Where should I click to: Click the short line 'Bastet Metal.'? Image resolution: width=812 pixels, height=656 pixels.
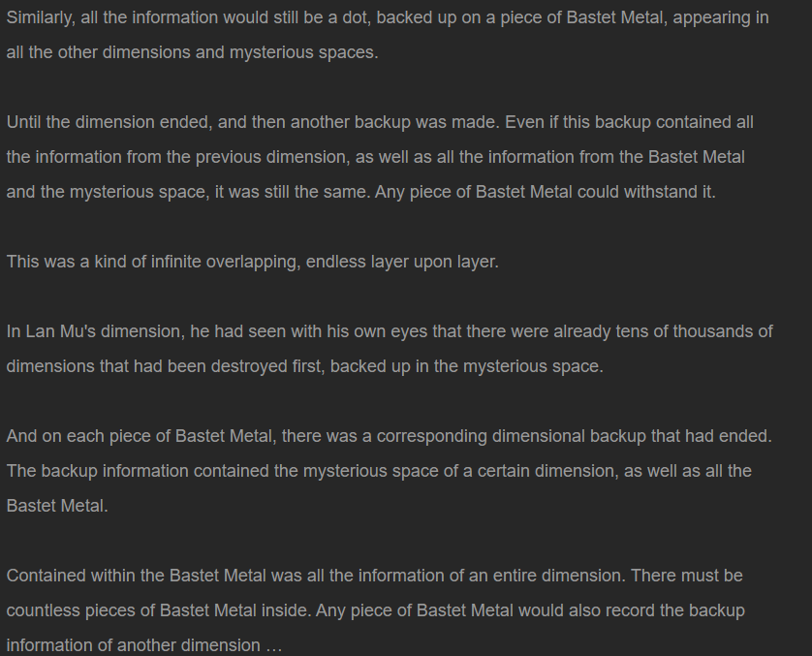(57, 506)
